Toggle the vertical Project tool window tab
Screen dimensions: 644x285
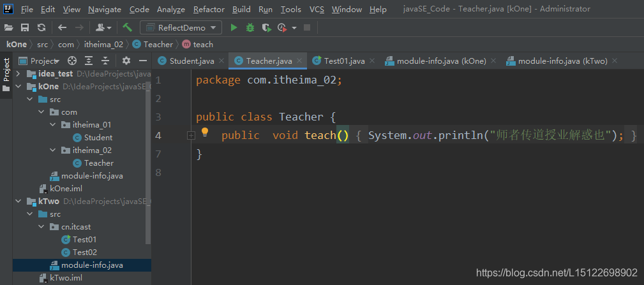6,75
